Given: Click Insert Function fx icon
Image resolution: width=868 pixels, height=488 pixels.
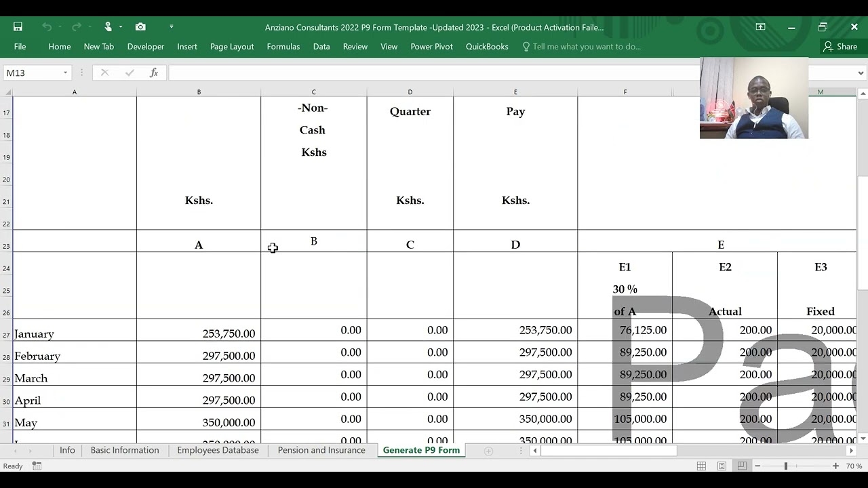Looking at the screenshot, I should point(154,73).
